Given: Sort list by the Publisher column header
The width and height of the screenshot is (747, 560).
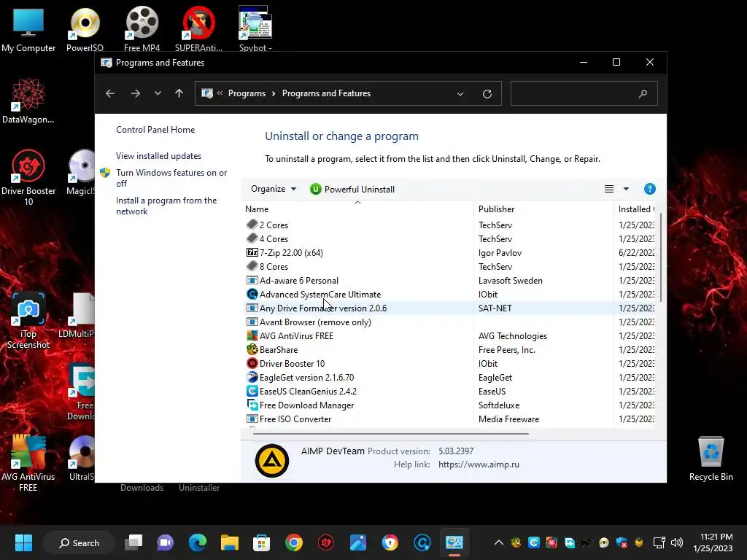Looking at the screenshot, I should [543, 209].
